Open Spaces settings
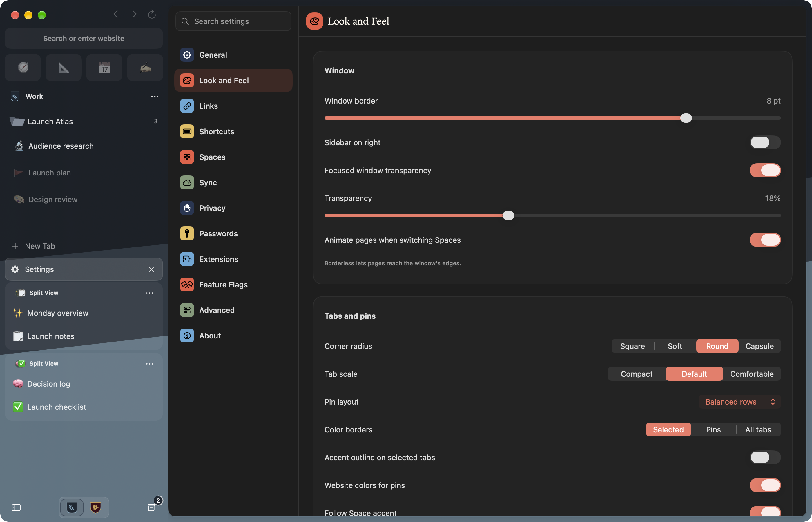The width and height of the screenshot is (812, 522). click(233, 157)
